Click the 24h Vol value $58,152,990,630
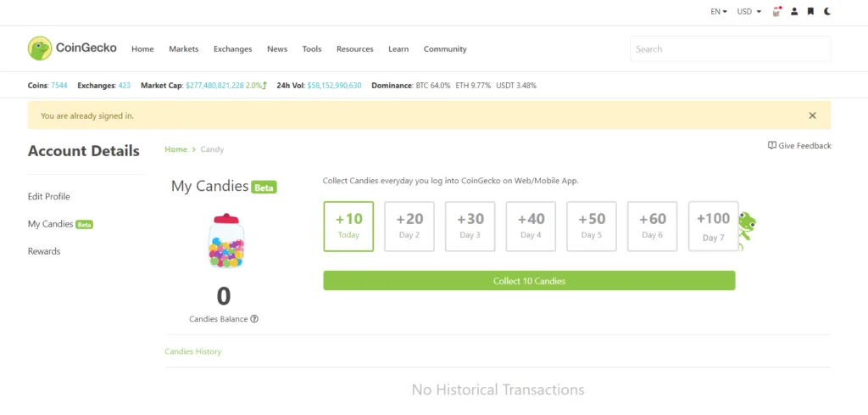 coord(334,86)
